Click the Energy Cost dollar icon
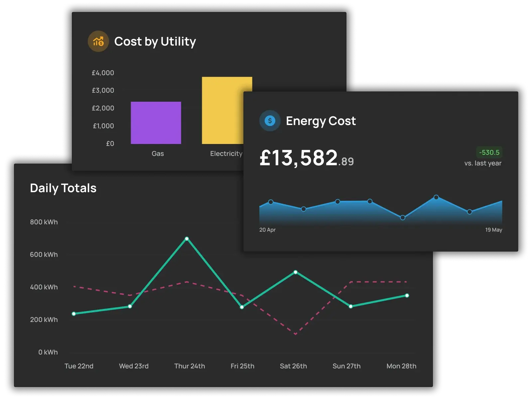The height and width of the screenshot is (399, 532). pos(270,121)
